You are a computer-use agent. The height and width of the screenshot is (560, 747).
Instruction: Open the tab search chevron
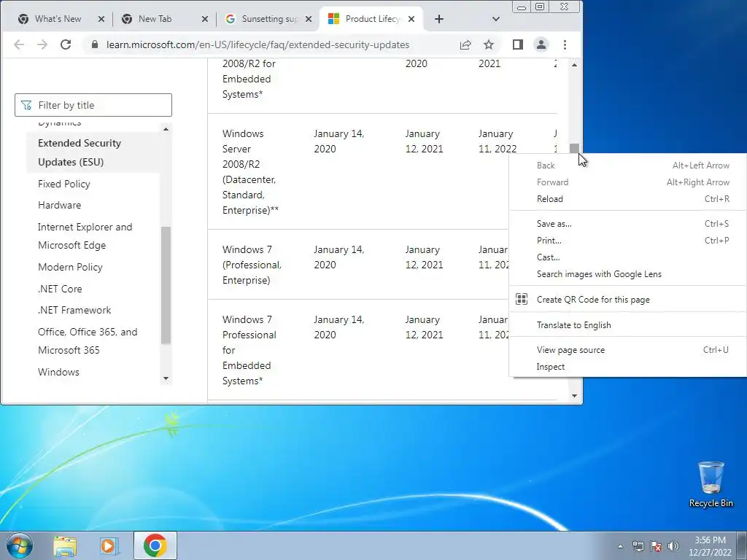tap(496, 19)
